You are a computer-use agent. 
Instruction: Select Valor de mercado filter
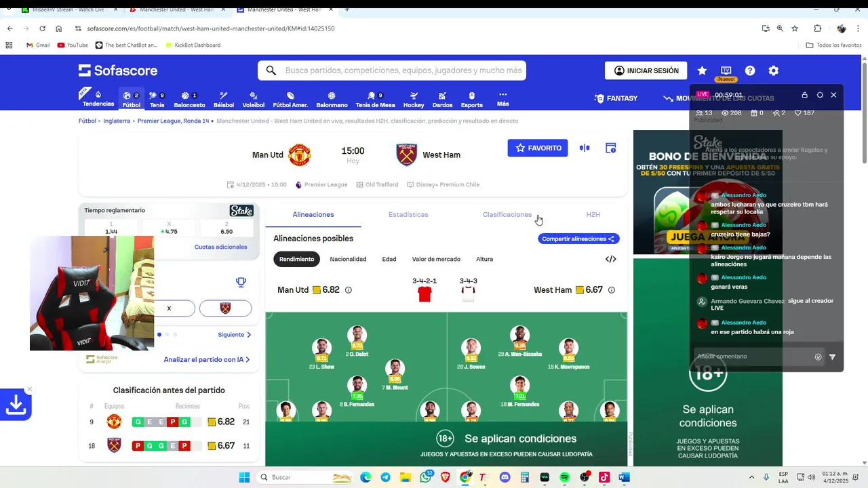(x=436, y=259)
